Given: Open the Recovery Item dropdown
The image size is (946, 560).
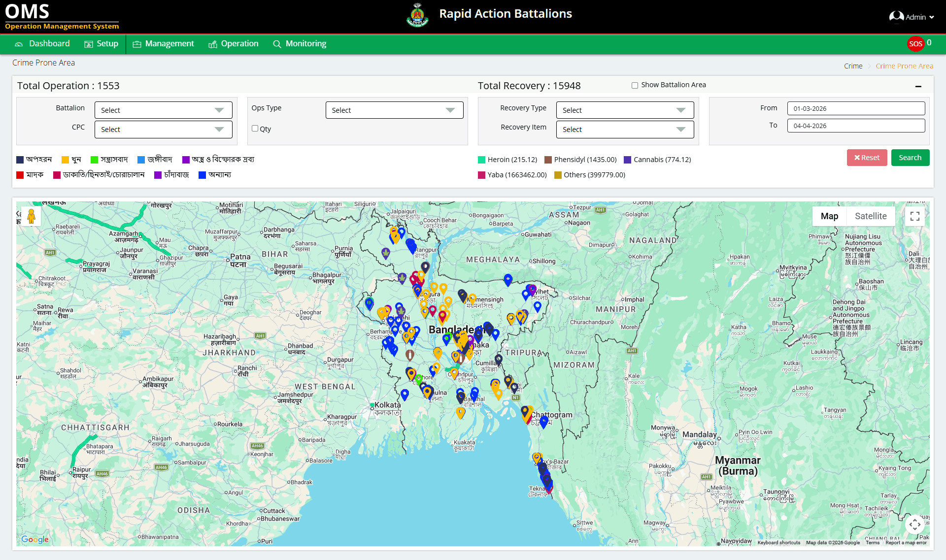Looking at the screenshot, I should pos(625,130).
